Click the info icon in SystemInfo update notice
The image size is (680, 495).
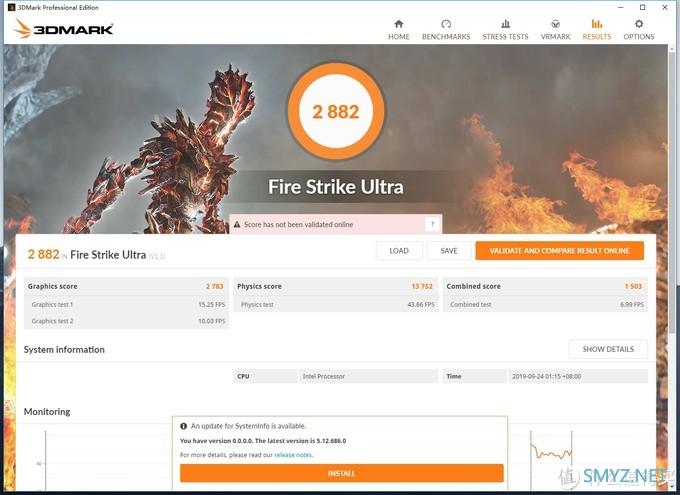pos(183,426)
